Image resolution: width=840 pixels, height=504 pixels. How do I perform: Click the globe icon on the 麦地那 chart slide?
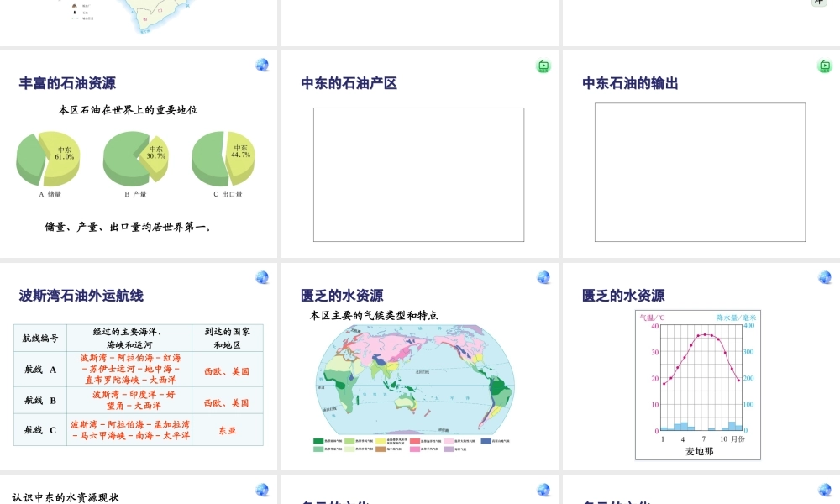[825, 277]
